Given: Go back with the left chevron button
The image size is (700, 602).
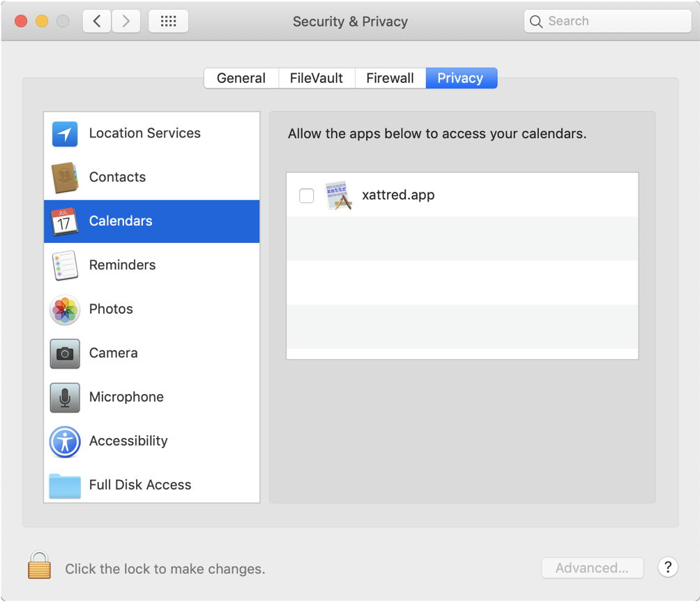Looking at the screenshot, I should [97, 21].
